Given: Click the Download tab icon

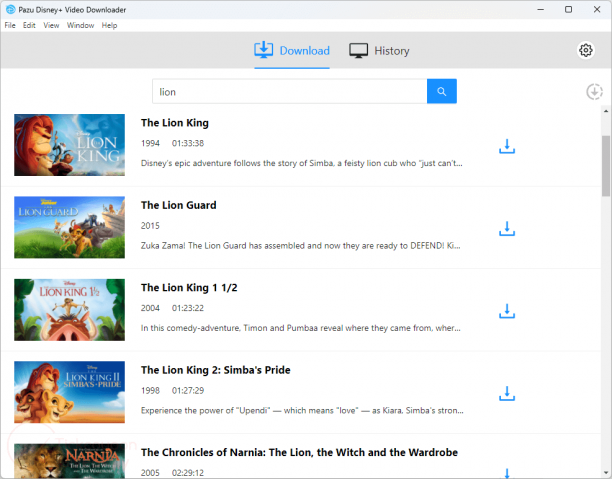Looking at the screenshot, I should [263, 50].
